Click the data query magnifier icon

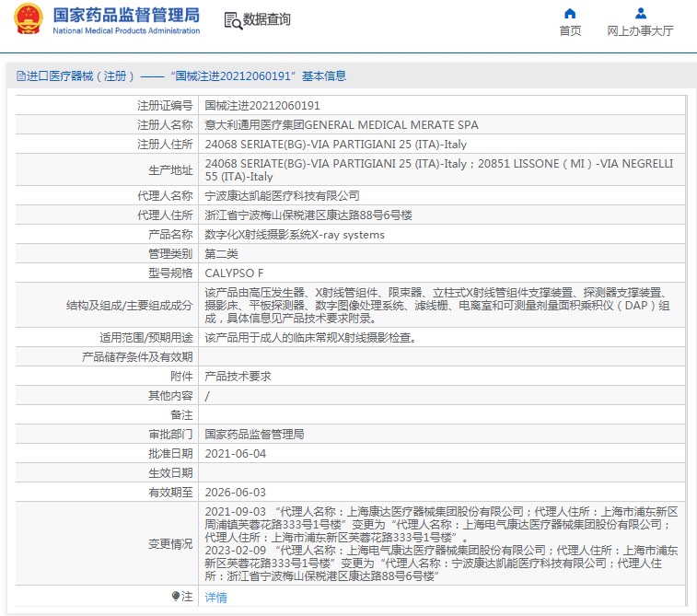click(233, 20)
